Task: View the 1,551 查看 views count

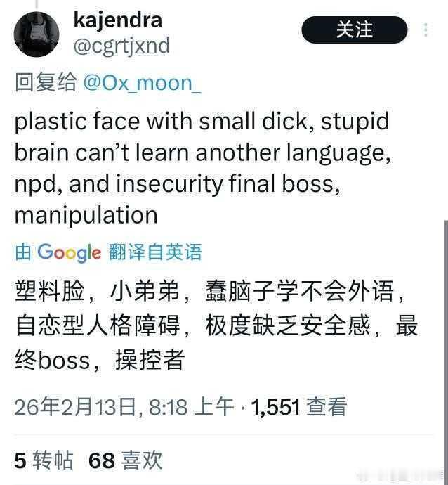Action: click(x=298, y=407)
